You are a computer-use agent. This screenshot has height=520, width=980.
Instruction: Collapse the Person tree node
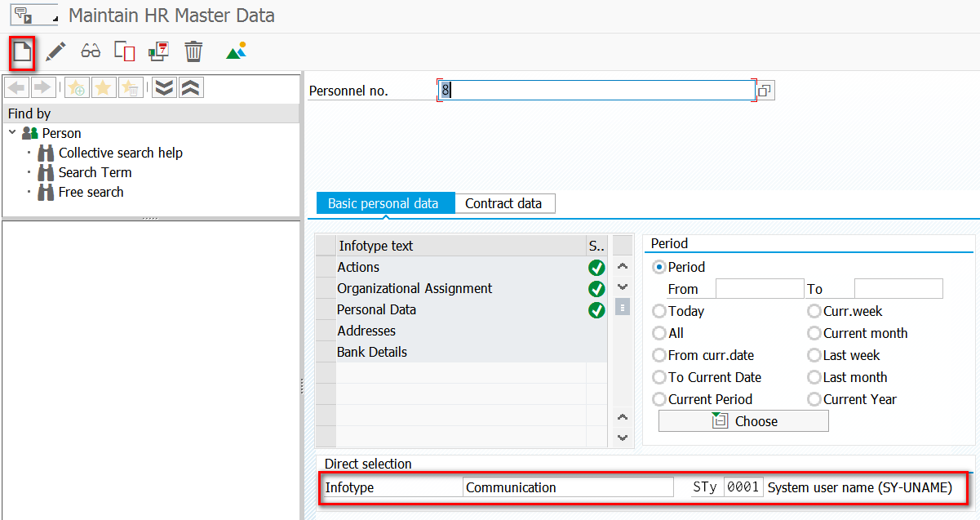12,132
